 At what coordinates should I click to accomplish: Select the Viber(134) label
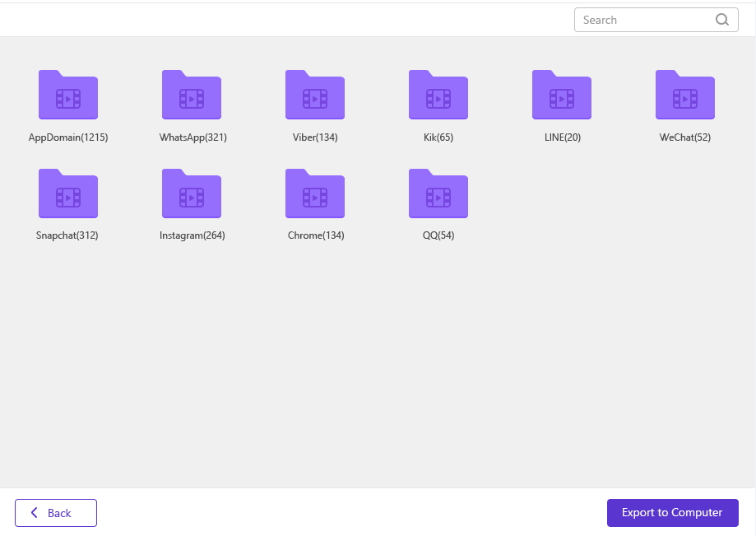(x=315, y=137)
